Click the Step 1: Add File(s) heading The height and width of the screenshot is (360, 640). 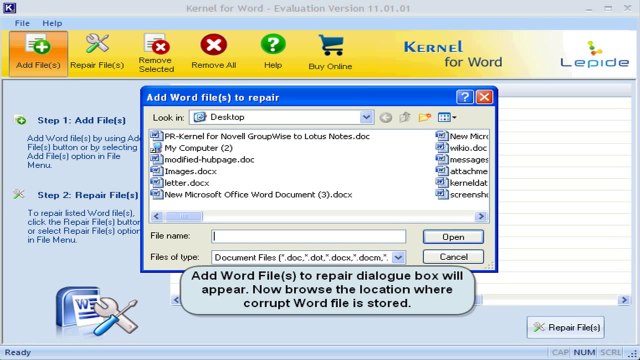point(82,120)
